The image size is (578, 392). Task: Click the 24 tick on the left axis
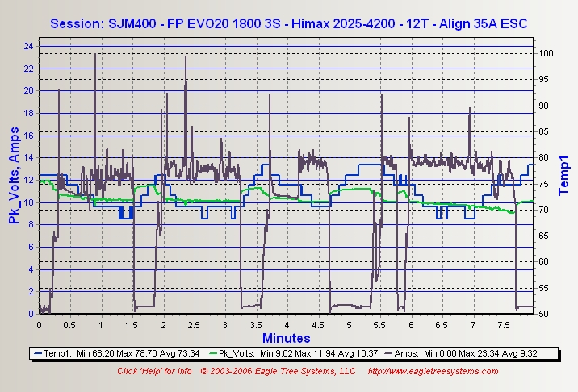click(29, 46)
